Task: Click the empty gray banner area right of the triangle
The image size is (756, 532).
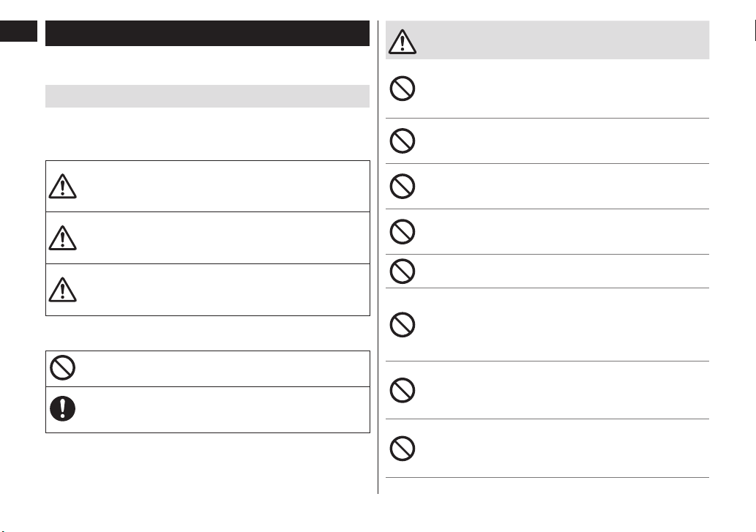Action: pos(563,40)
